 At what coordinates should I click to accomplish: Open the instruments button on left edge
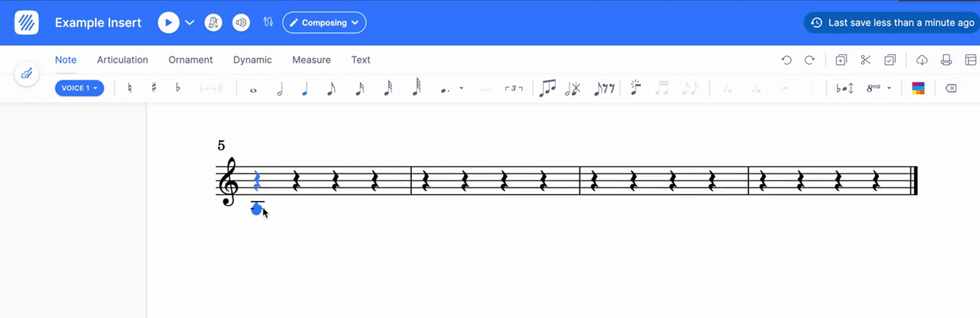27,74
